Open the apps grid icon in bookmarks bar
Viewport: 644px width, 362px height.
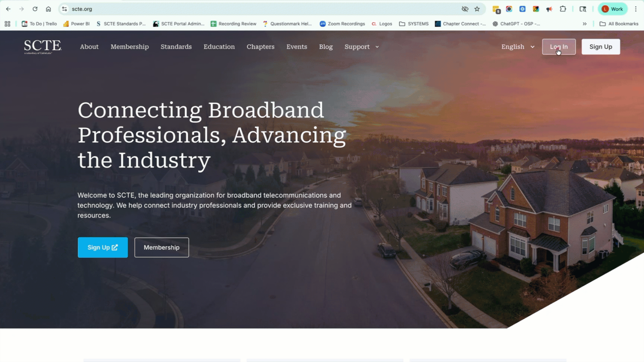[7, 24]
